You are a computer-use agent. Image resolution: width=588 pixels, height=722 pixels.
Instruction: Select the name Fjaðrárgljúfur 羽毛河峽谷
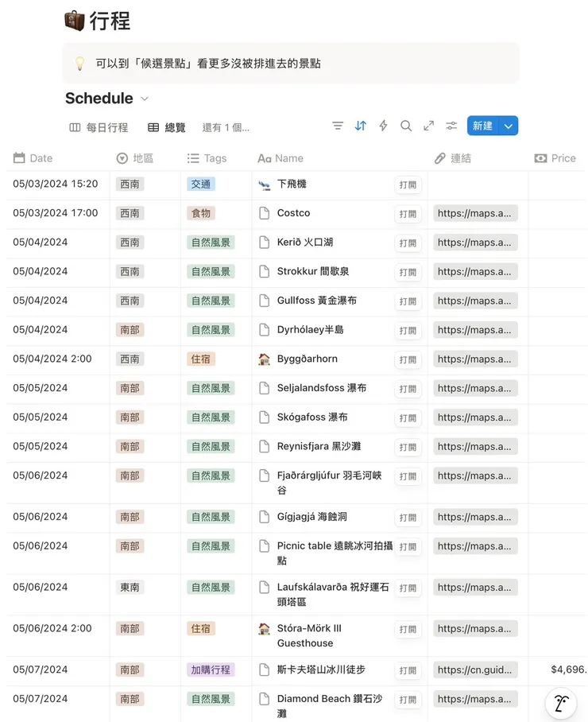point(330,483)
